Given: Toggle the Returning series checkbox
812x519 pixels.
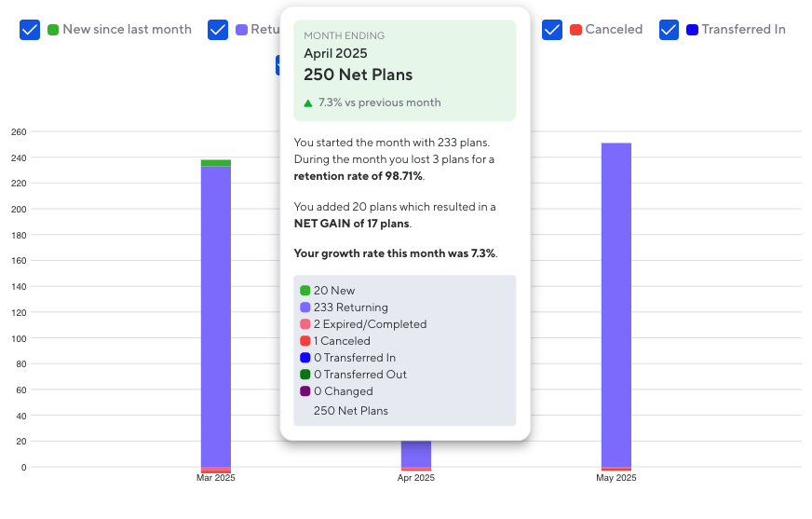Looking at the screenshot, I should point(218,30).
